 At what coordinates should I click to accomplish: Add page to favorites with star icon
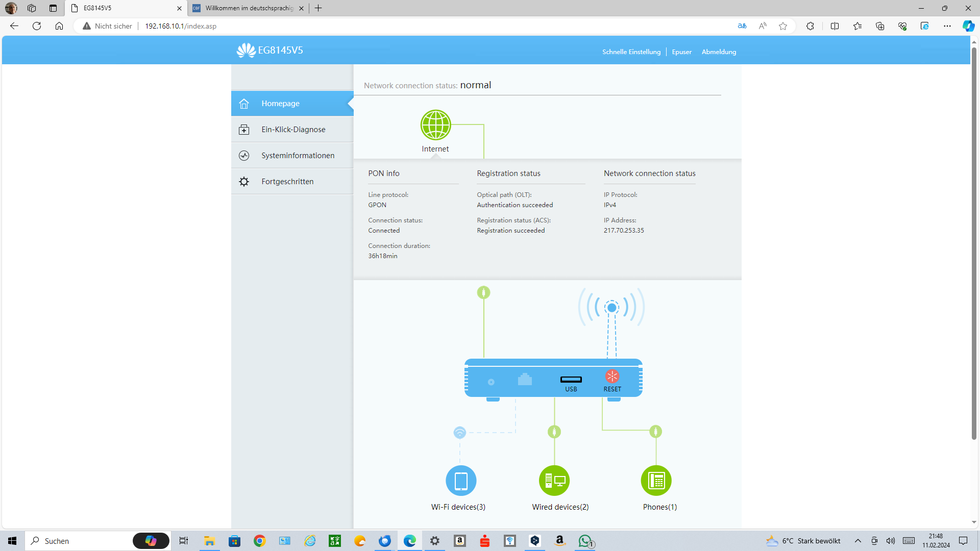(782, 26)
